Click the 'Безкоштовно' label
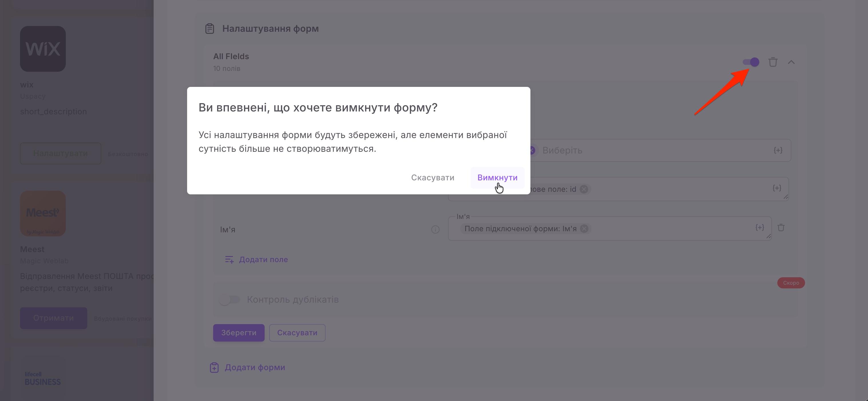Image resolution: width=868 pixels, height=401 pixels. 128,154
